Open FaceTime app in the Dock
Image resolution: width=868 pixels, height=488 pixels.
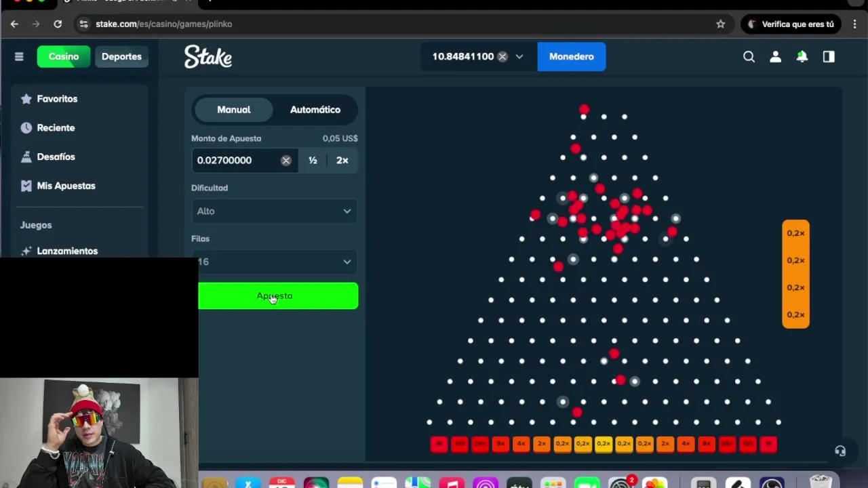click(587, 484)
